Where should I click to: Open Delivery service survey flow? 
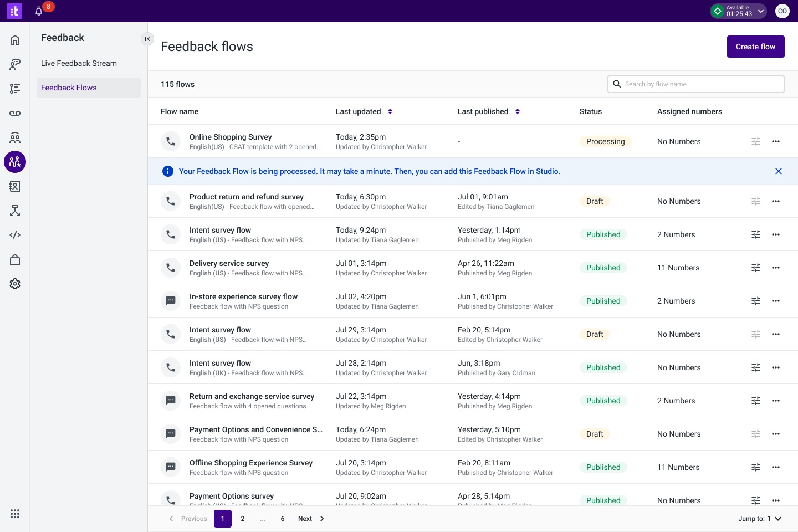coord(229,263)
